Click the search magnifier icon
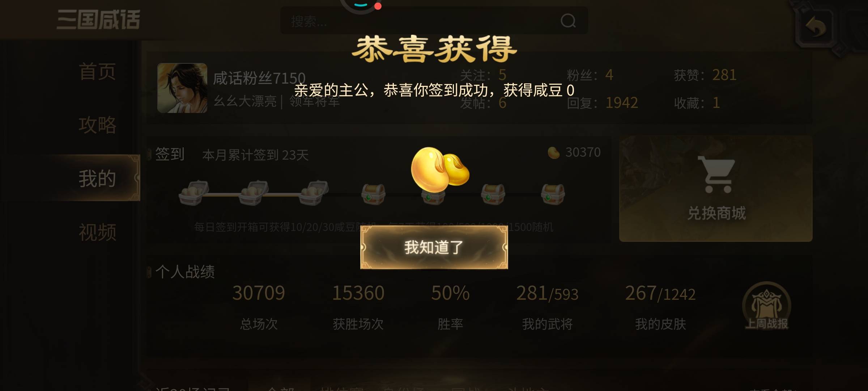Image resolution: width=868 pixels, height=391 pixels. [x=568, y=21]
